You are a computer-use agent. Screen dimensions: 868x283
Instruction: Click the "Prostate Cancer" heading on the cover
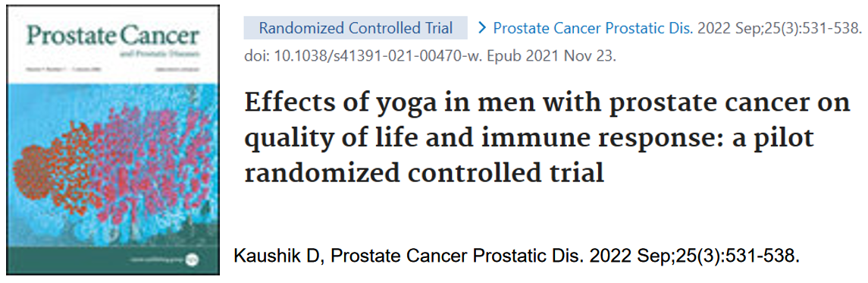113,36
